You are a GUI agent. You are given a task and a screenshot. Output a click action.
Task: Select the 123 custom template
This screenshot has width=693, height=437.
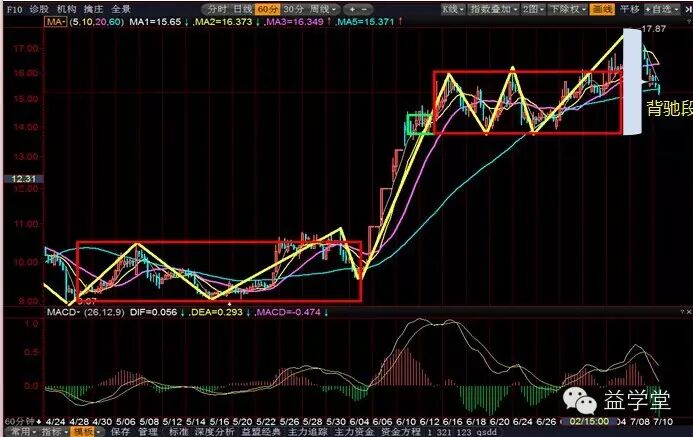(465, 432)
